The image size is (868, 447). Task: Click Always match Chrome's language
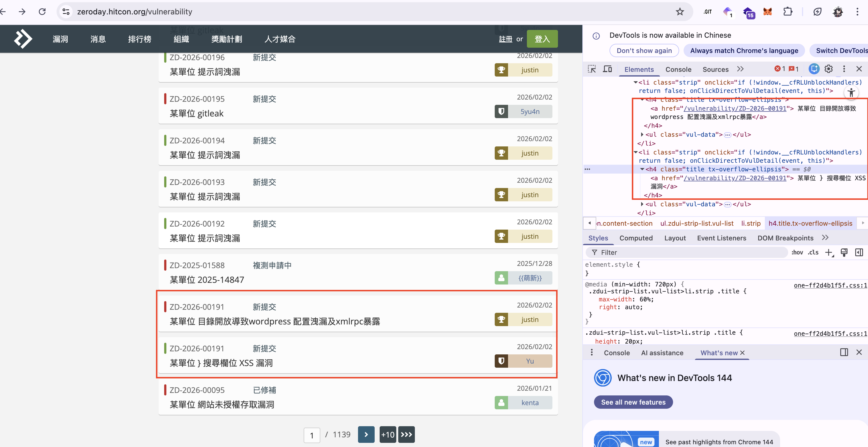tap(744, 50)
